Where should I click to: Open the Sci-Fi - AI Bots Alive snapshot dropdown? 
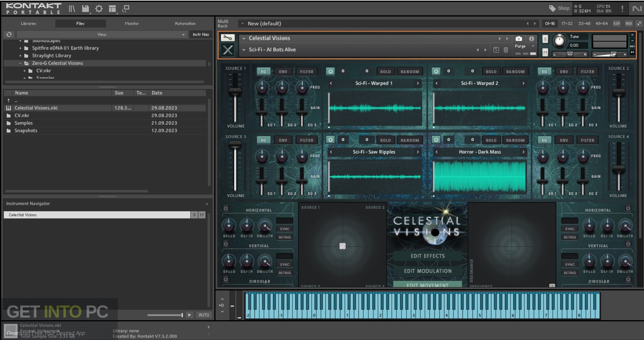[x=244, y=50]
